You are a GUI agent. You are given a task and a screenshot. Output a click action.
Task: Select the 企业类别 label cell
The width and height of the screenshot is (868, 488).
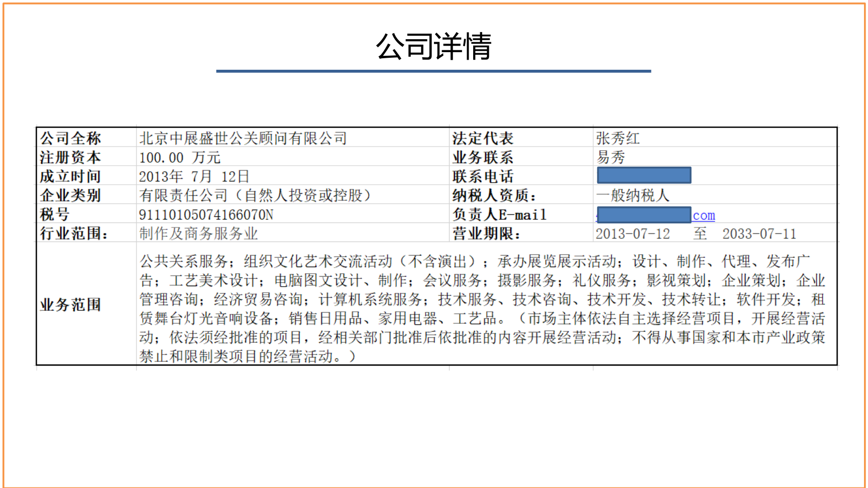coord(70,195)
